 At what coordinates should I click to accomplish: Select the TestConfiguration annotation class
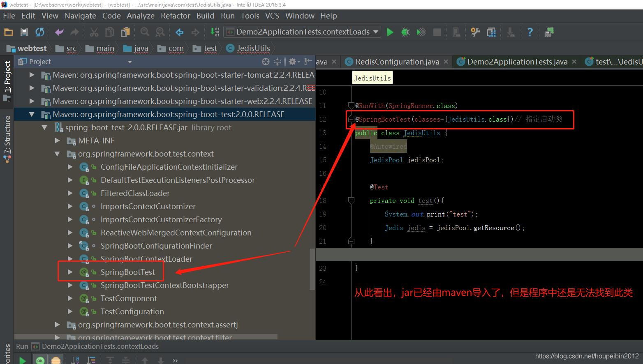(x=132, y=311)
